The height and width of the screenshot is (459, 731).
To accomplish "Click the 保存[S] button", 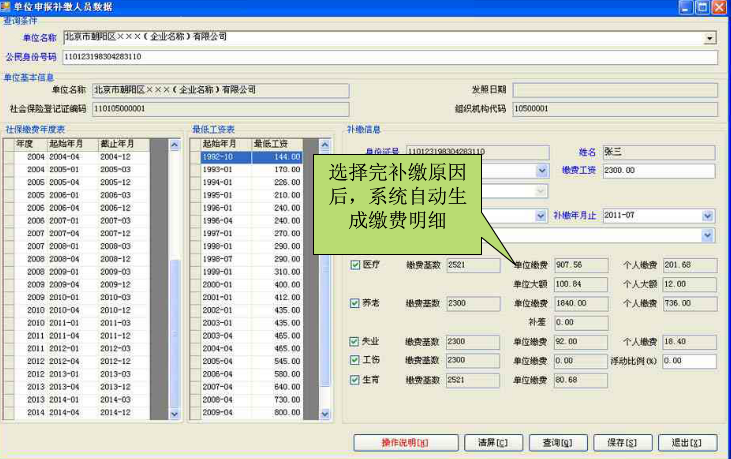I will click(x=622, y=443).
